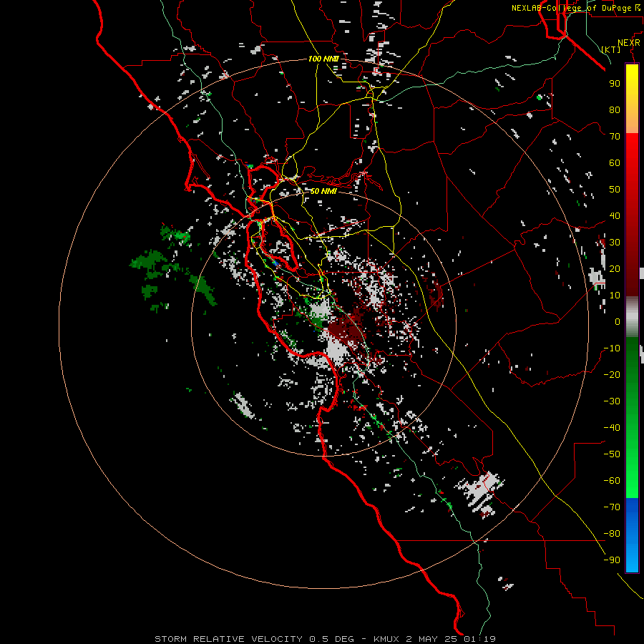Select the 30 value on velocity scale
The width and height of the screenshot is (644, 644).
click(615, 243)
